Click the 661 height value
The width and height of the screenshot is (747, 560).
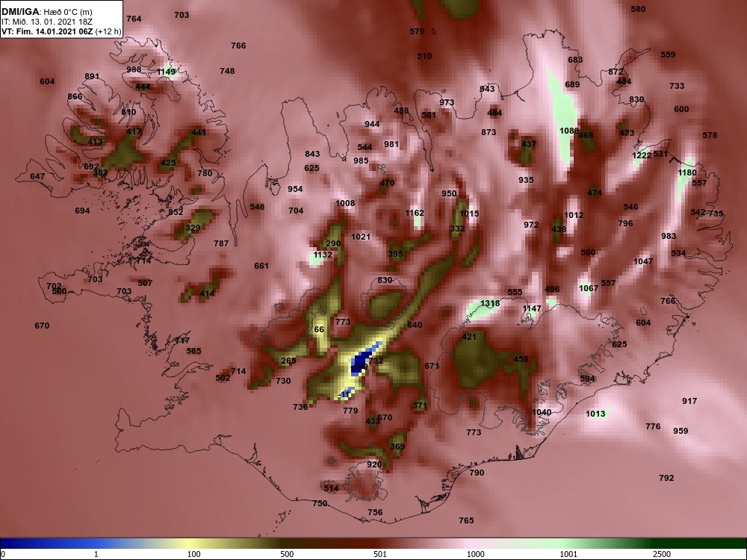261,267
